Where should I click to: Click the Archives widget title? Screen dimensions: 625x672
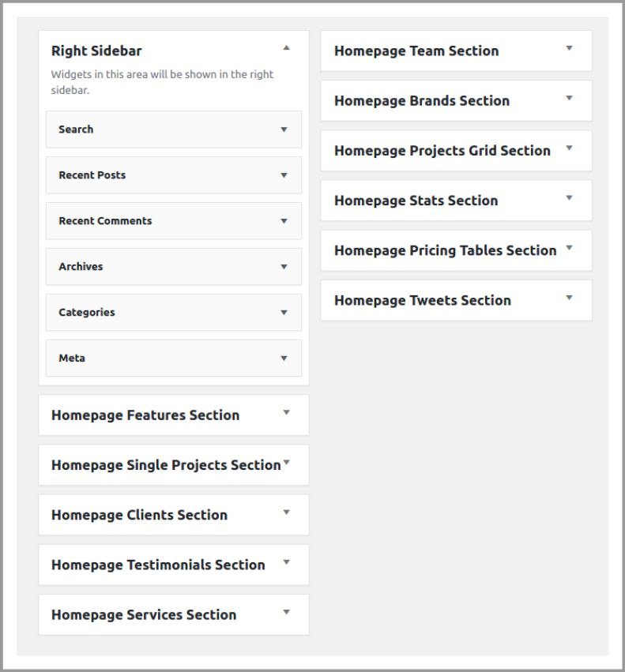81,267
